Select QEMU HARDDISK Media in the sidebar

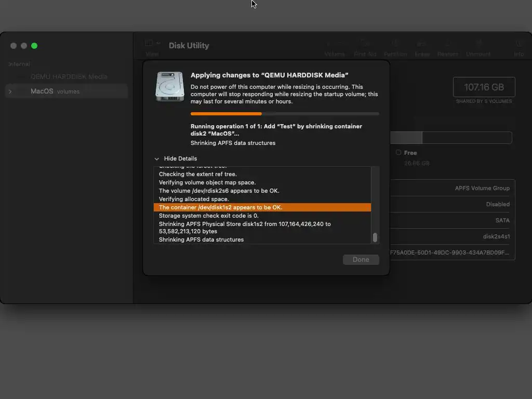[x=69, y=77]
